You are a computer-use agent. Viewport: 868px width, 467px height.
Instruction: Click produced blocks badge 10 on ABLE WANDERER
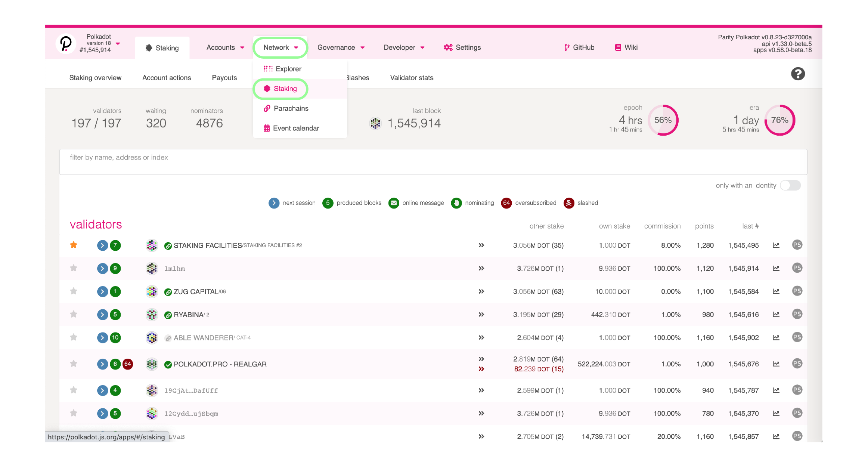tap(115, 338)
